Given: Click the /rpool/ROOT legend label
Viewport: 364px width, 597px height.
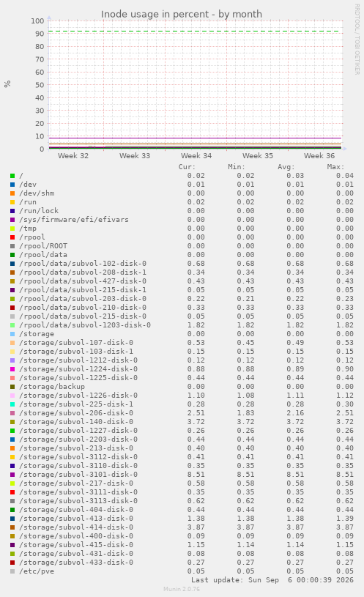Looking at the screenshot, I should click(x=43, y=246).
